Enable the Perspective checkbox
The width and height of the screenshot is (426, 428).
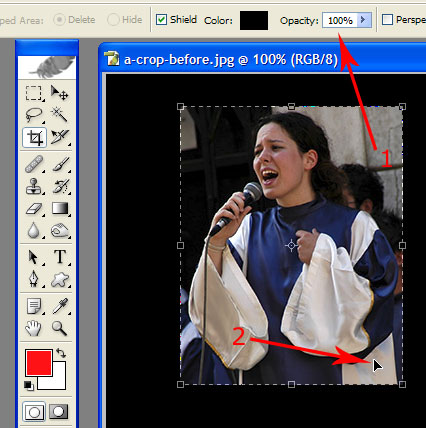click(387, 20)
